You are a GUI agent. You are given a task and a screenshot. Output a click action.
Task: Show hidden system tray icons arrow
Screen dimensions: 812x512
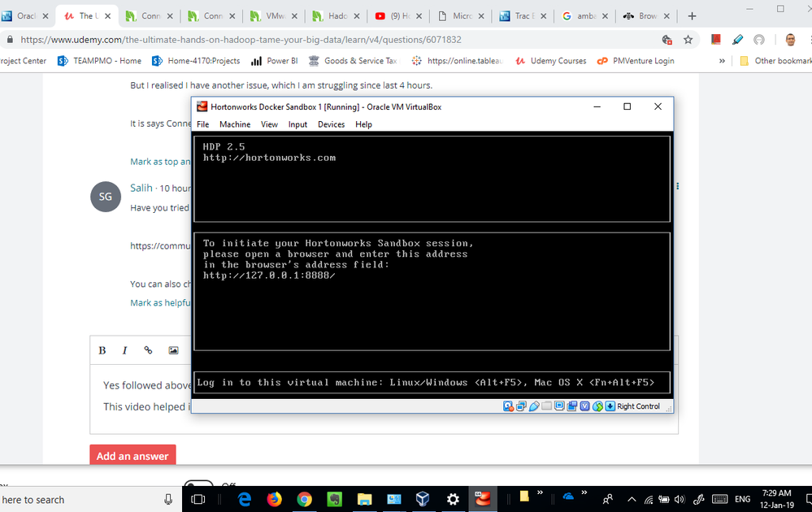click(x=632, y=500)
